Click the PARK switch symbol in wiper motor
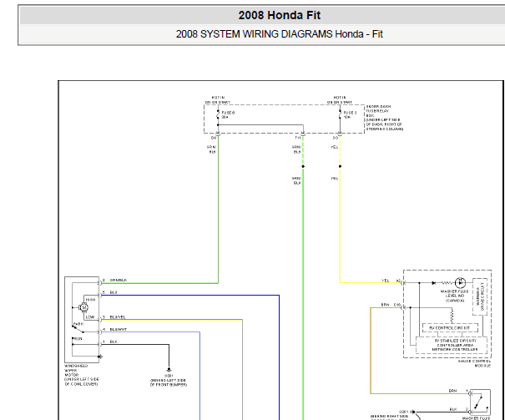Image resolution: width=505 pixels, height=420 pixels. click(x=78, y=329)
